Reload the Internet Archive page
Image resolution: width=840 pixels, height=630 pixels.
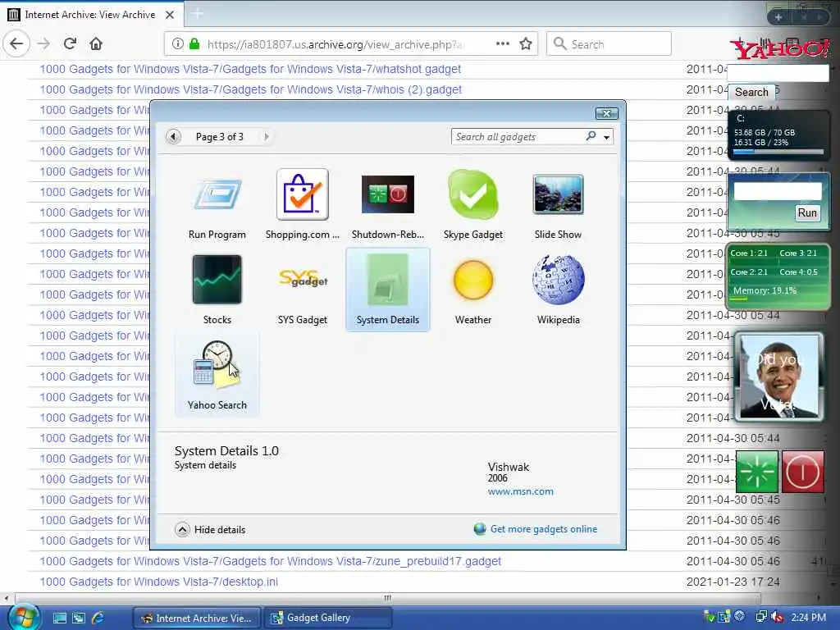click(x=70, y=43)
